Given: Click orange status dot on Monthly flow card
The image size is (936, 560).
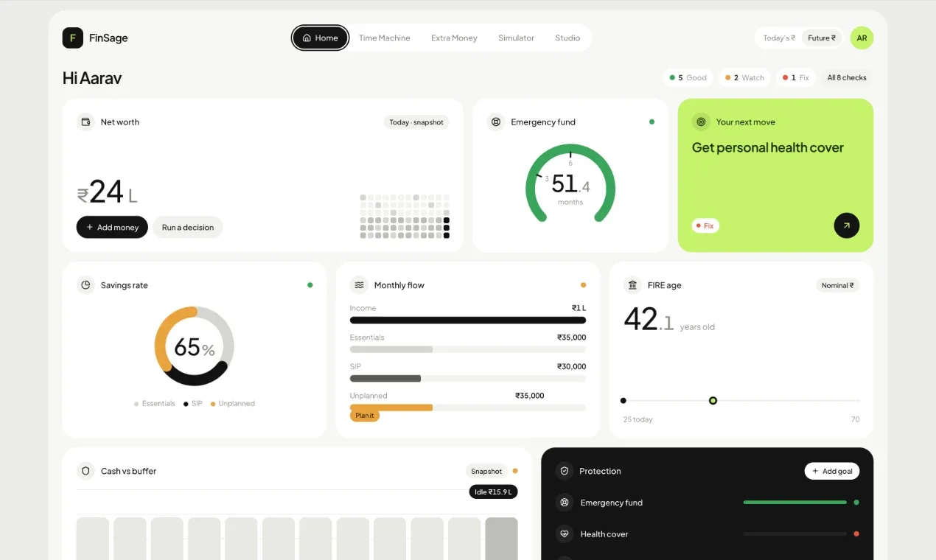Looking at the screenshot, I should click(x=583, y=285).
